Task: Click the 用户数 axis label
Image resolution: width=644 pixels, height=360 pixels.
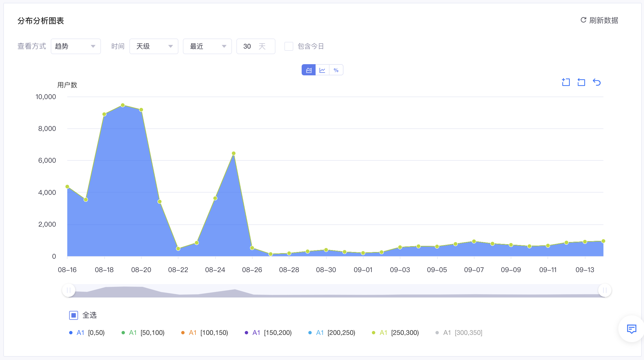Action: click(67, 85)
